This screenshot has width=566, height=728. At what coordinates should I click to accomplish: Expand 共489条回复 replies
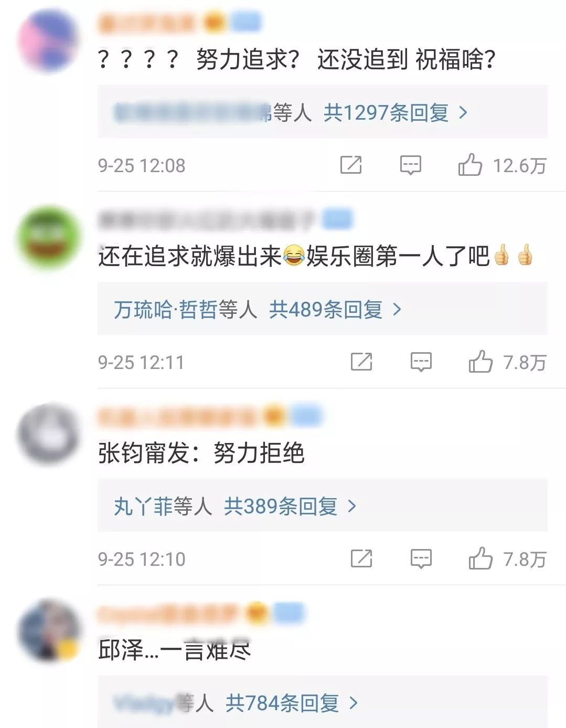click(x=335, y=309)
